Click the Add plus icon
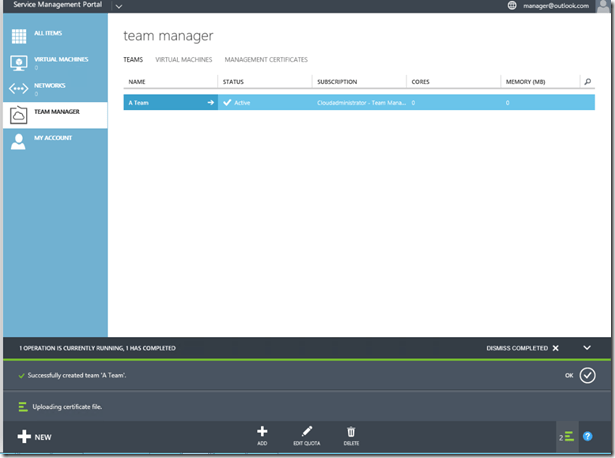Screen dimensions: 615x458 (x=262, y=431)
